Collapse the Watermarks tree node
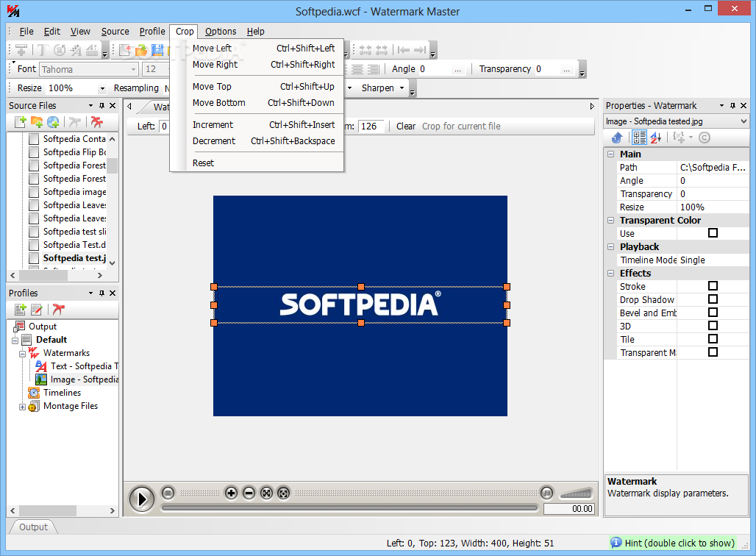 click(x=22, y=354)
